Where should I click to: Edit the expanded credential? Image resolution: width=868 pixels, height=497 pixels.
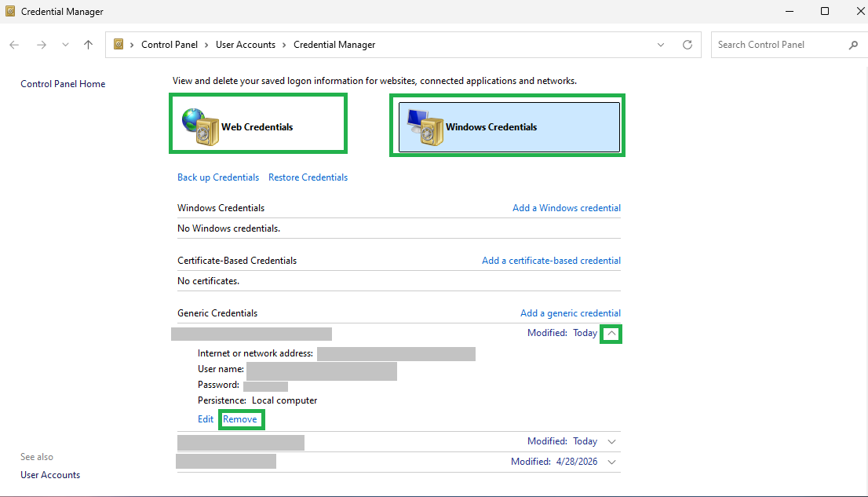click(x=206, y=419)
